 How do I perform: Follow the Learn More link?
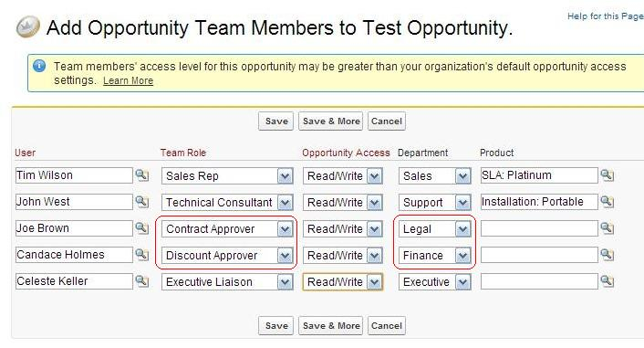(x=128, y=80)
